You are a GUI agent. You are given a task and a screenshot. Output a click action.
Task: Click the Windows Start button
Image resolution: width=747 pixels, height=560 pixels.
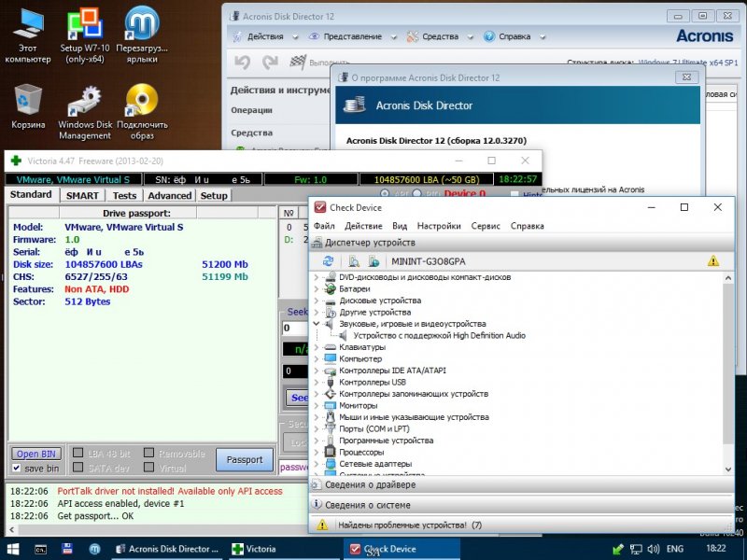(x=13, y=549)
